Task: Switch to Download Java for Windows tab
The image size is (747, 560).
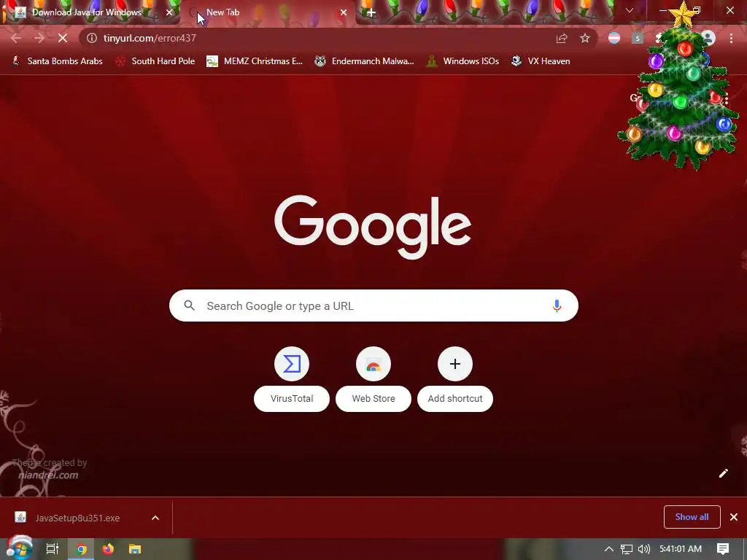Action: point(90,12)
